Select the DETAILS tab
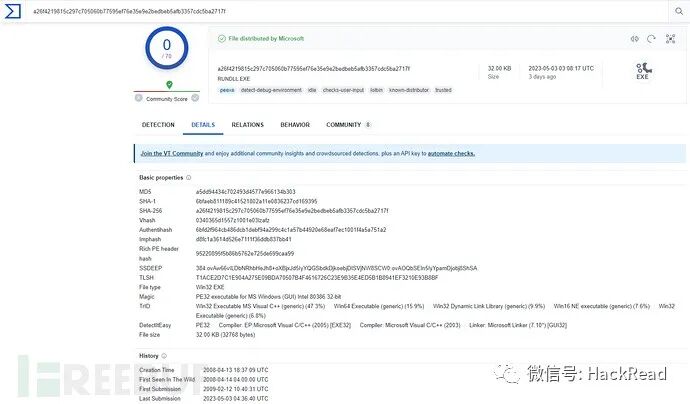Viewport: 690px width, 404px height. [203, 125]
